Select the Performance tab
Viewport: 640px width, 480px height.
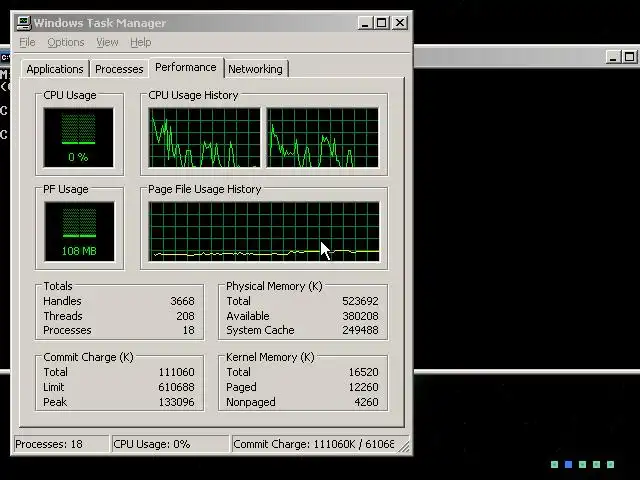[x=186, y=67]
